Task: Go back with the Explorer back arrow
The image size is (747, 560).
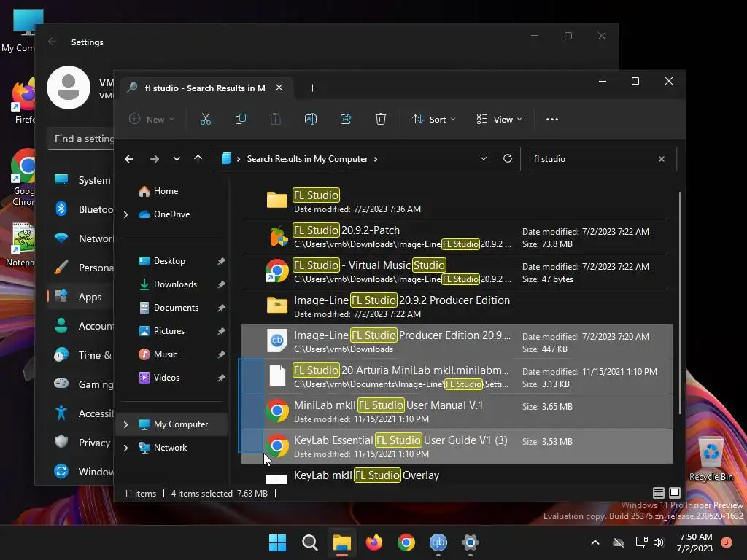Action: (x=129, y=159)
